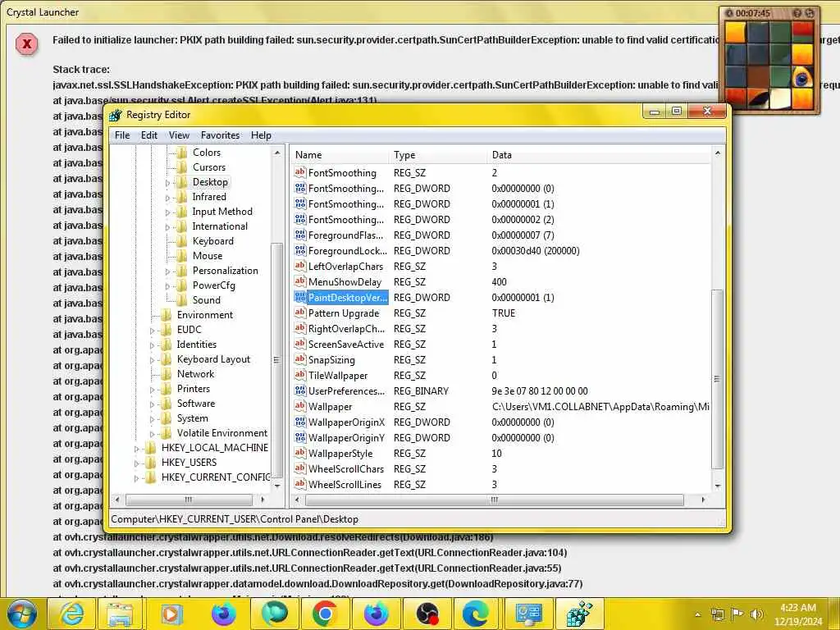This screenshot has width=840, height=630.
Task: Expand the International key
Action: 167,227
